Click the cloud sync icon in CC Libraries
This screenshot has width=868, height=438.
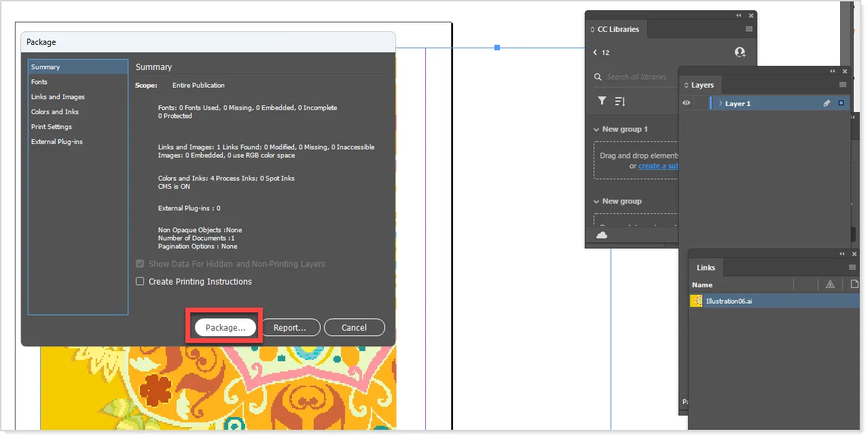point(602,234)
